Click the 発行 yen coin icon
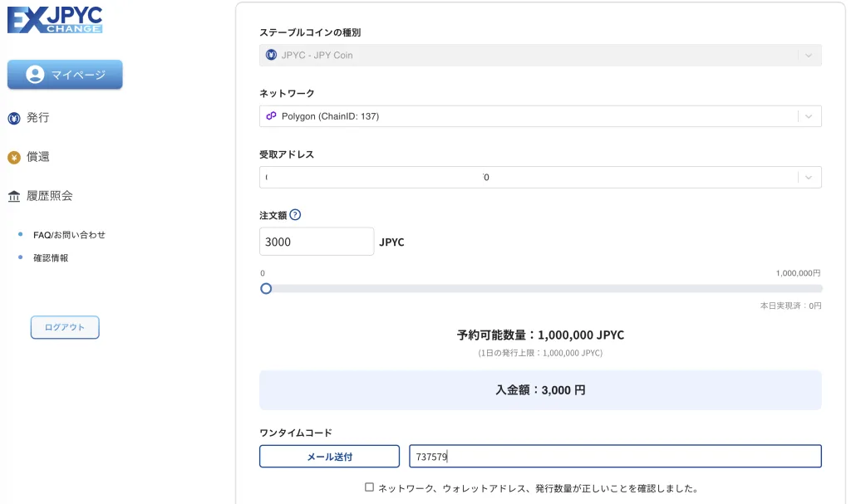This screenshot has width=851, height=504. (13, 118)
